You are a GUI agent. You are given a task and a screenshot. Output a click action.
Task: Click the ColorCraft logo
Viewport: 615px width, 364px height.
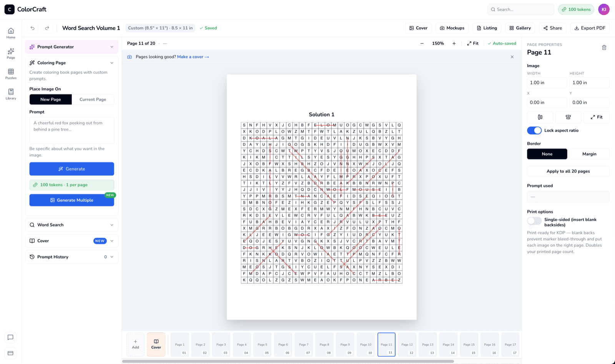tap(25, 9)
